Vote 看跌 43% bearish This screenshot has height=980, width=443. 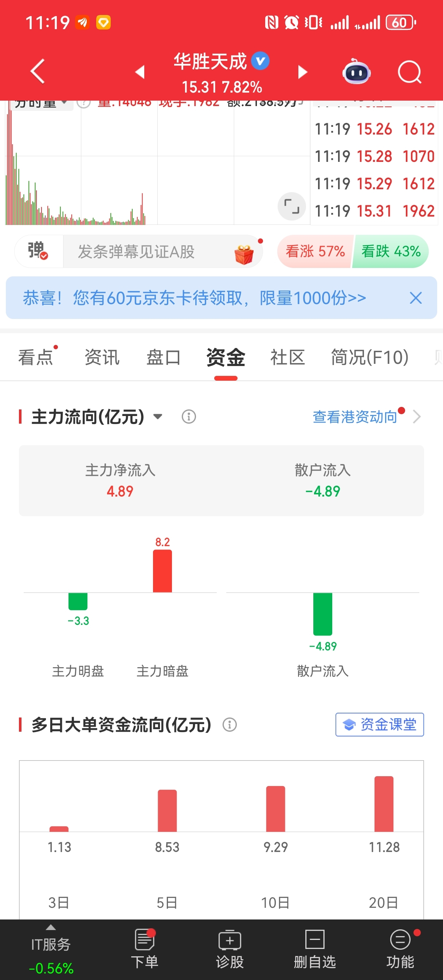tap(391, 251)
